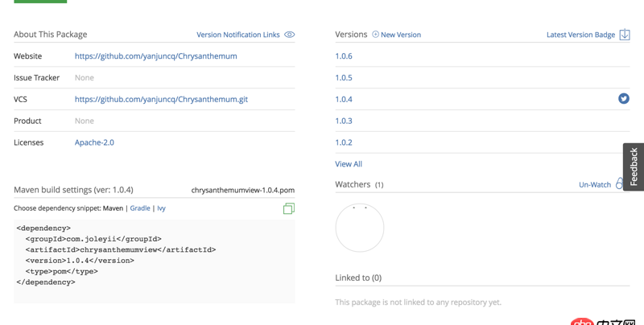Open the VCS Chrysanthemum.git link
This screenshot has width=644, height=325.
pyautogui.click(x=161, y=100)
